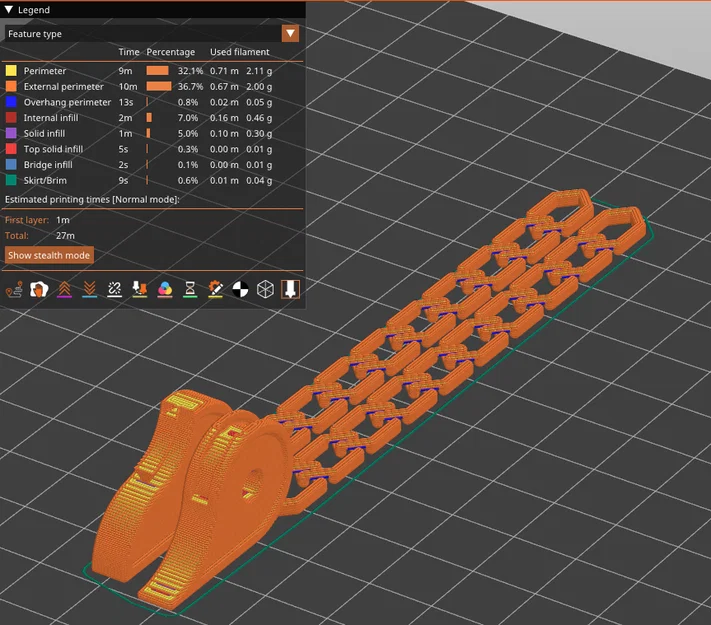Click the 32.1% Perimeter percentage value
Image resolution: width=711 pixels, height=625 pixels.
[190, 71]
